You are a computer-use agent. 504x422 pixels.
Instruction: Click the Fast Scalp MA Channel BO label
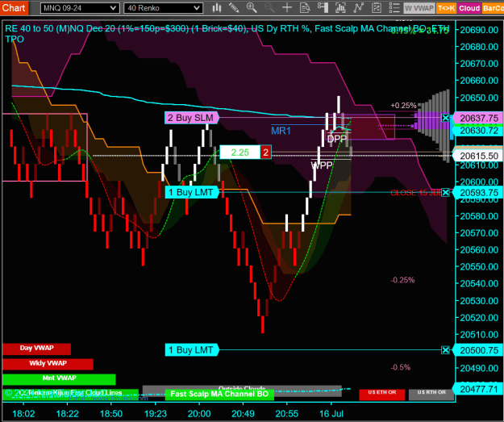(x=219, y=395)
